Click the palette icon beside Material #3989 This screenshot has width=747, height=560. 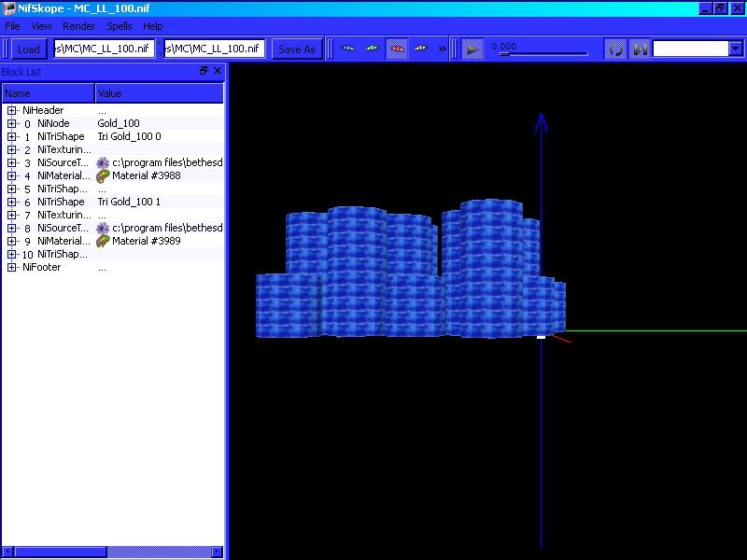coord(103,242)
